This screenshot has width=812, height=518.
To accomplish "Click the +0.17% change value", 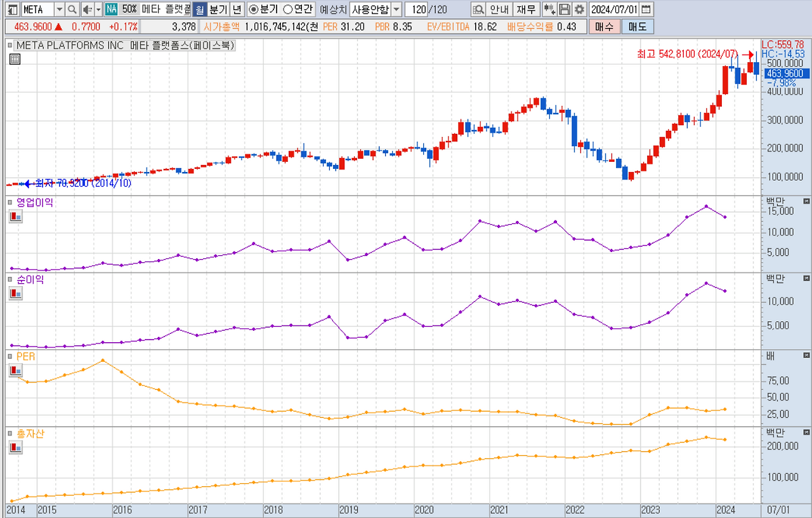I will (x=122, y=27).
